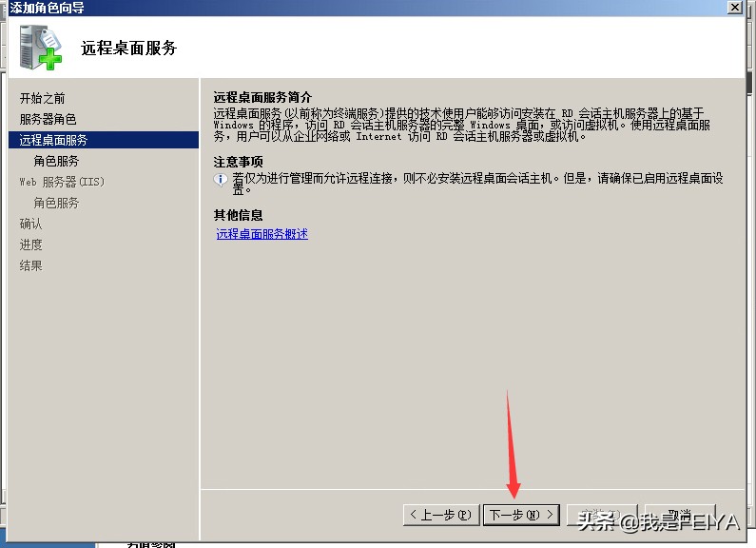Click the 远程桌面服务简介 heading
The height and width of the screenshot is (548, 756).
[x=262, y=97]
